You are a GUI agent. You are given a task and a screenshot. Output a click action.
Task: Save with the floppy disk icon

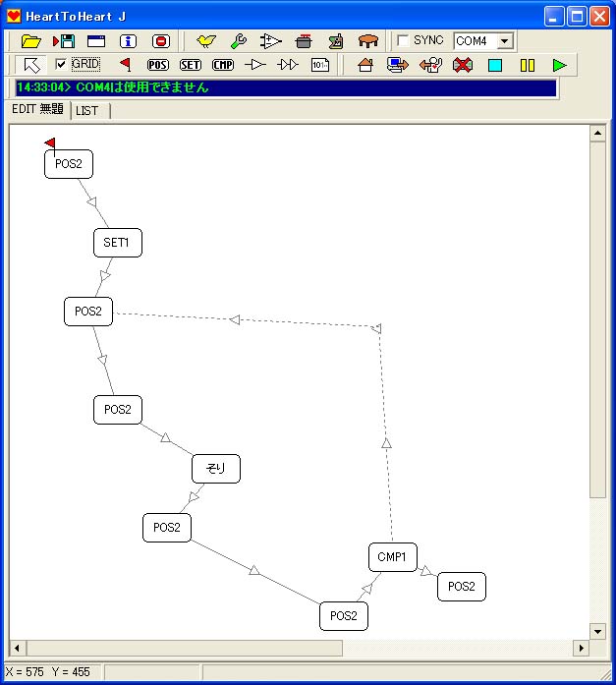pyautogui.click(x=64, y=41)
